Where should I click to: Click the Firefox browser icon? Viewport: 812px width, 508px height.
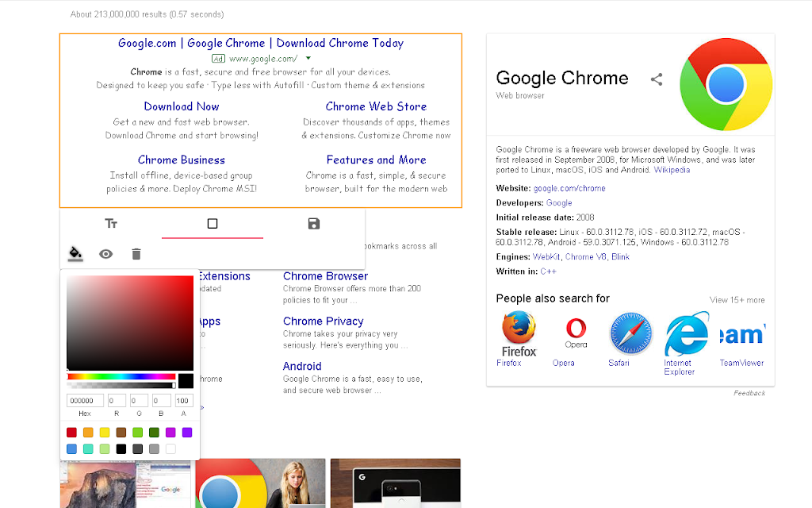click(519, 334)
